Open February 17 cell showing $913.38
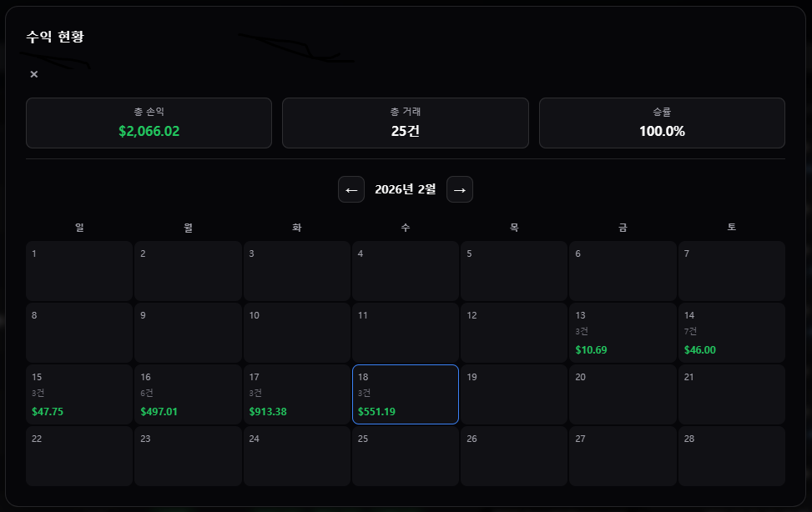Screen dimensions: 812x512 click(296, 394)
